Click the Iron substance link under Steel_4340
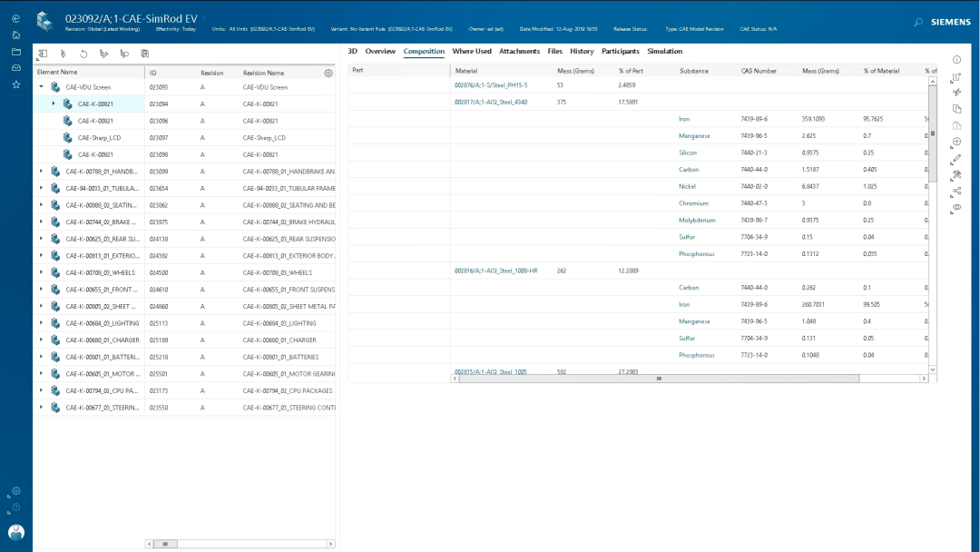980x552 pixels. 684,119
